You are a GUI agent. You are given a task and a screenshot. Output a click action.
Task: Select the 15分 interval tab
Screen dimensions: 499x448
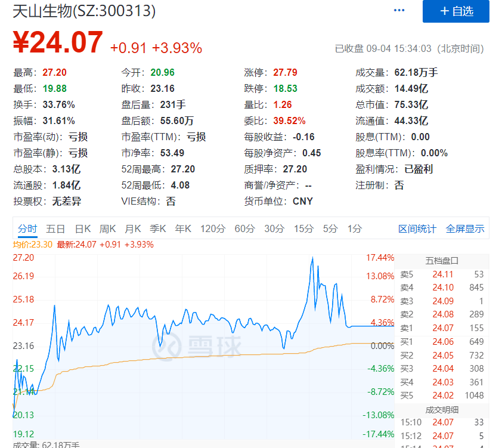point(303,228)
